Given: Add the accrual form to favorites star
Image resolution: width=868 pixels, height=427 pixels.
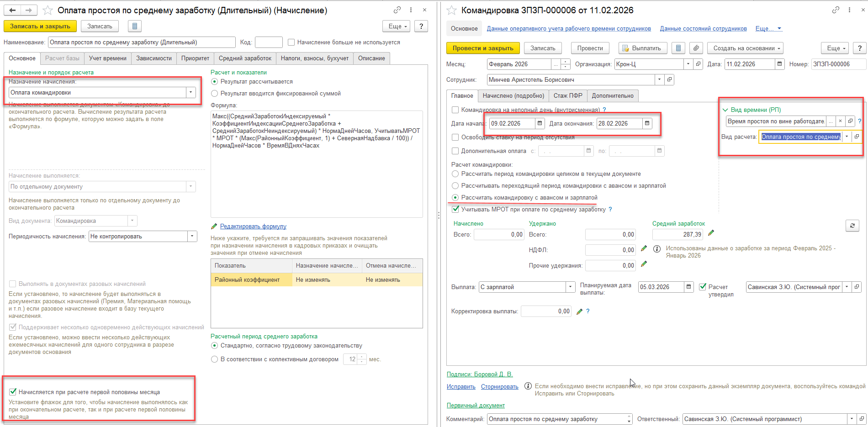Looking at the screenshot, I should (48, 10).
